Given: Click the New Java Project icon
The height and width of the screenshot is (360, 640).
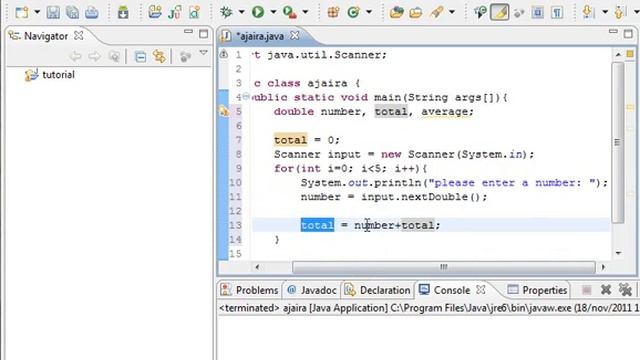Looking at the screenshot, I should tap(155, 12).
